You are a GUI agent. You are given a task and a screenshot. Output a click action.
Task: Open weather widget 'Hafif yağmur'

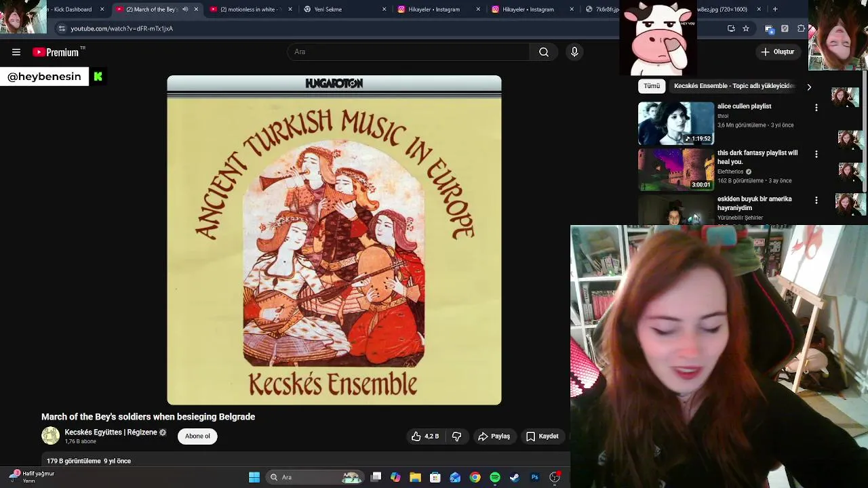click(31, 477)
